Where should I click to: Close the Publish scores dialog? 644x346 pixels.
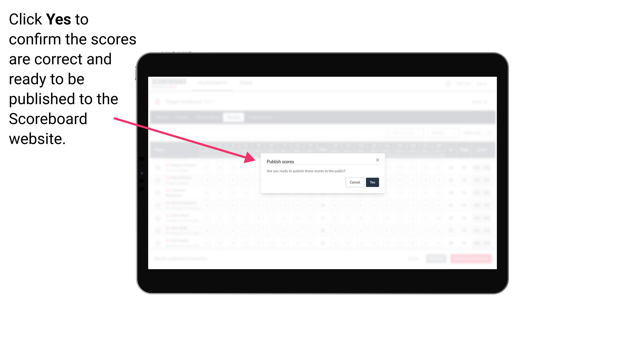coord(377,160)
